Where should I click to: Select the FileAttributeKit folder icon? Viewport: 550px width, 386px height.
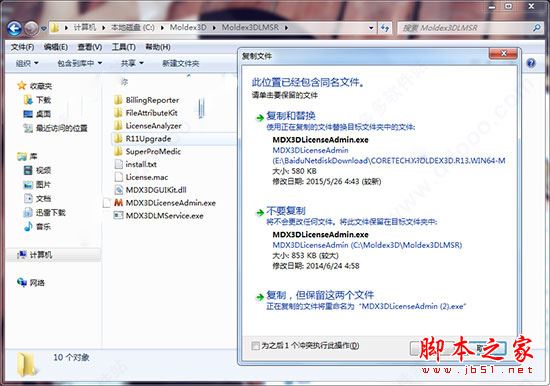tap(118, 113)
